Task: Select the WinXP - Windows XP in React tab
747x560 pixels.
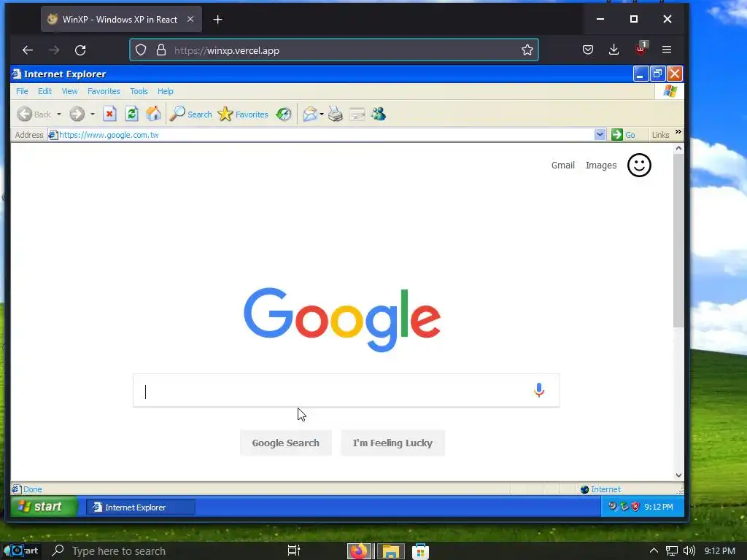Action: click(121, 20)
